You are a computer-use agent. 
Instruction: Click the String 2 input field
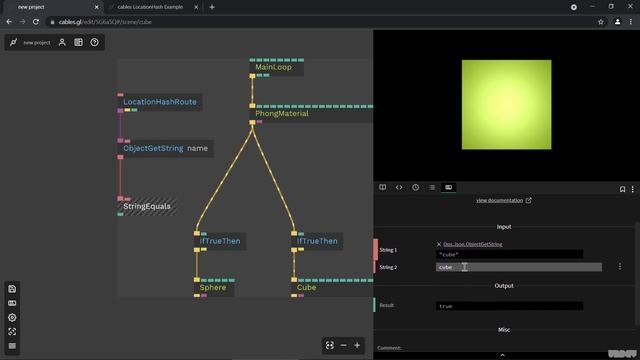point(519,267)
